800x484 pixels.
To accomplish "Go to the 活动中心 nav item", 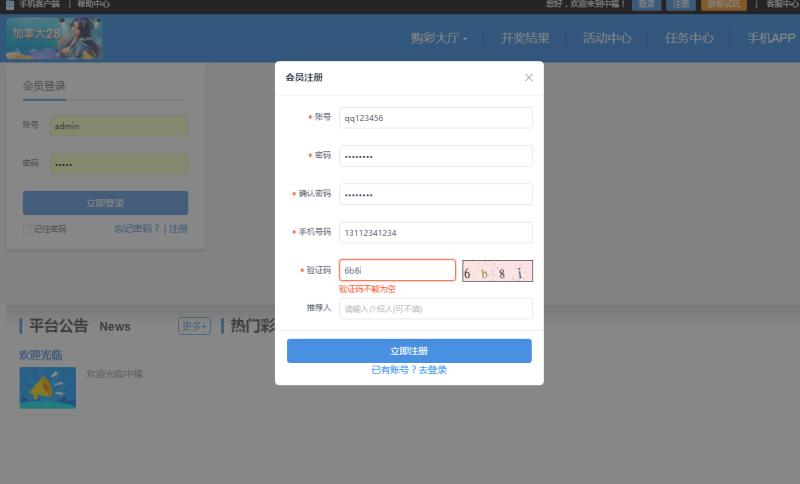I will [607, 39].
